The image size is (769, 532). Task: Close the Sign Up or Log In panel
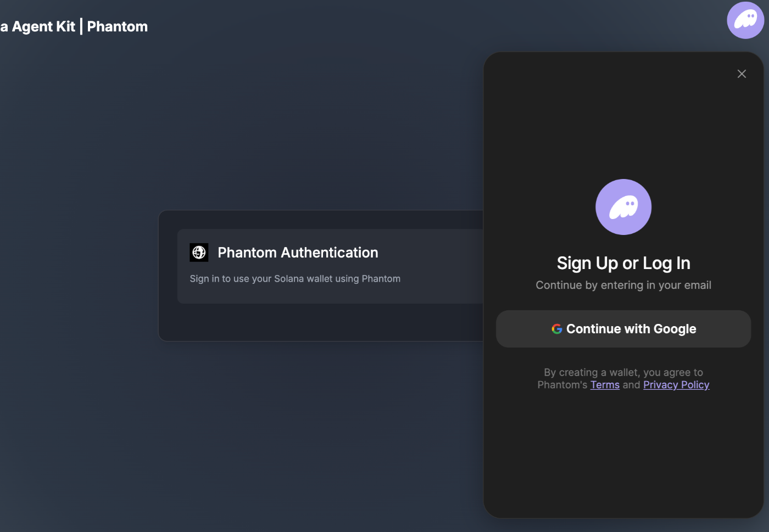(x=742, y=74)
